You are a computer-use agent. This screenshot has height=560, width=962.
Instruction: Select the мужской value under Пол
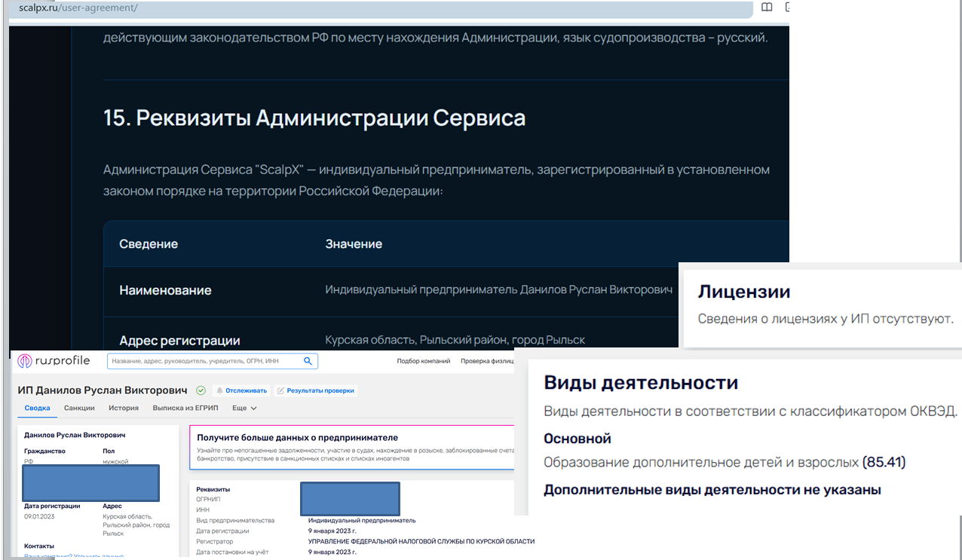click(x=115, y=461)
